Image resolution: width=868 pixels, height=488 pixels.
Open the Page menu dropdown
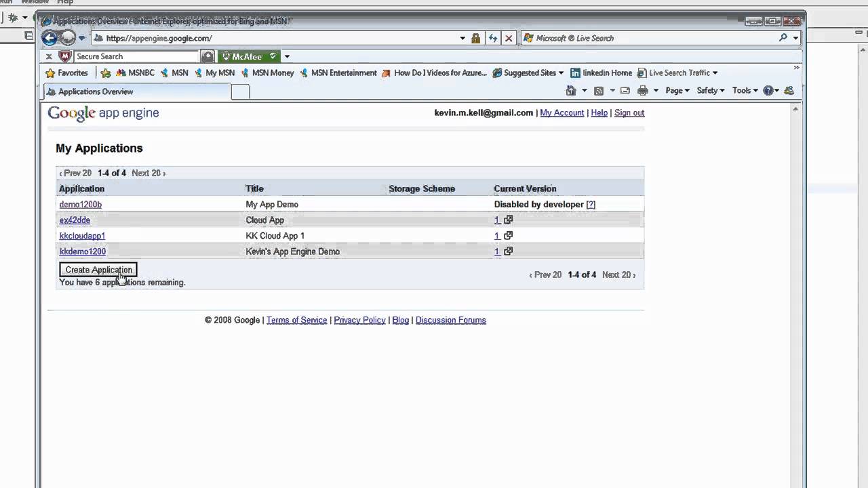pos(676,90)
